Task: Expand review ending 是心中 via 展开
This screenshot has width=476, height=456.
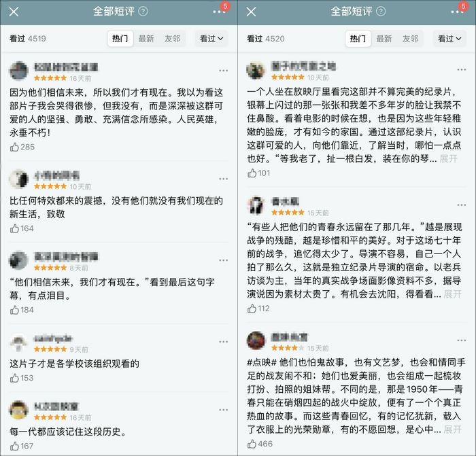Action: (453, 429)
